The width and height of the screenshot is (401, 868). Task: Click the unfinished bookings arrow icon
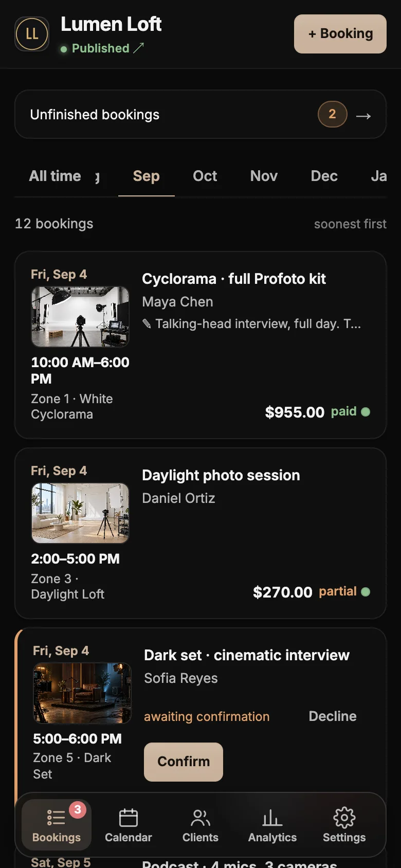pos(363,116)
